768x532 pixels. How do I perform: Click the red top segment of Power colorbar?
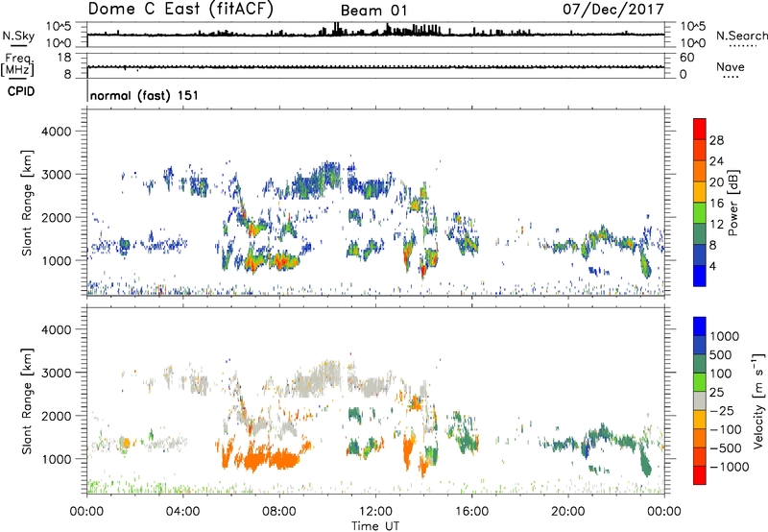click(700, 128)
